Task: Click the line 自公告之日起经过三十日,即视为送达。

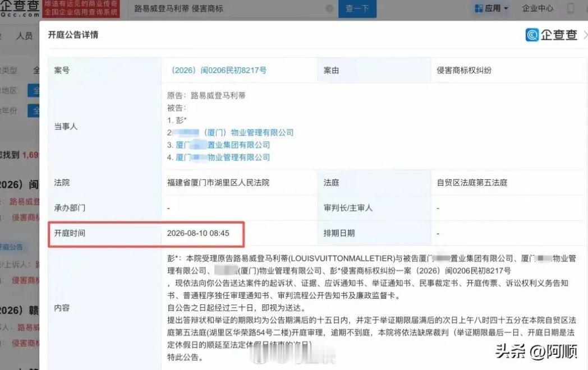Action: pyautogui.click(x=237, y=308)
